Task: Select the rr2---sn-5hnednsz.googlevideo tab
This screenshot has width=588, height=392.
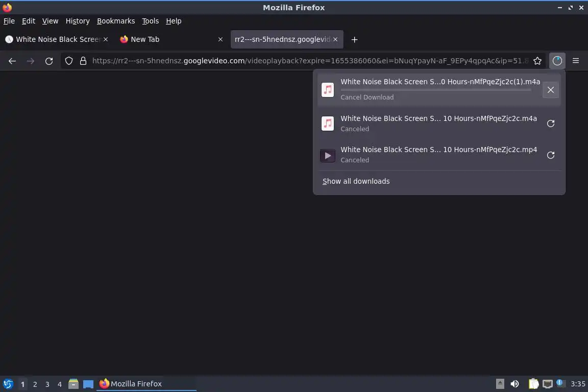Action: pyautogui.click(x=287, y=39)
